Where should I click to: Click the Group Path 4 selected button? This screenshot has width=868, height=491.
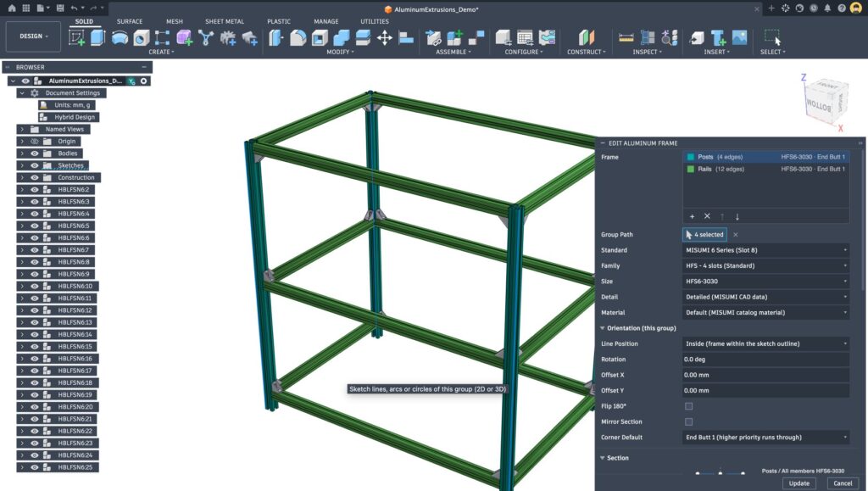pyautogui.click(x=704, y=235)
